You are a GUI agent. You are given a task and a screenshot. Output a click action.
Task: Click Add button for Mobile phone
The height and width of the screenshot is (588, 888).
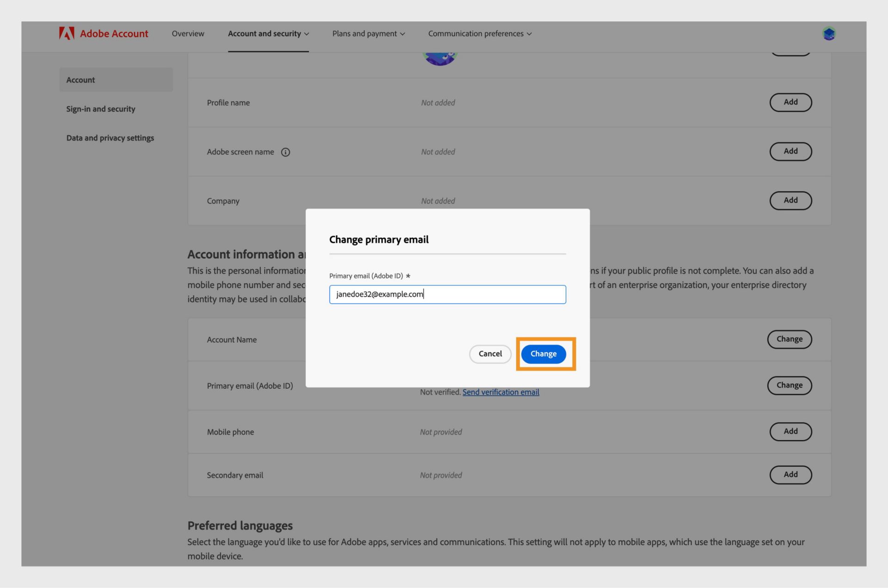[x=790, y=432]
